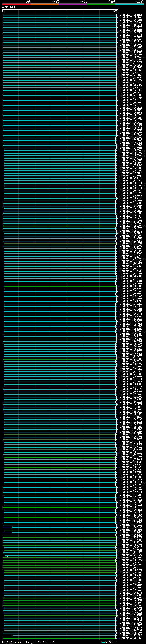Click the UniRef100_A6F2Z4 label
Viewport: 146px width, 644px height.
[131, 613]
